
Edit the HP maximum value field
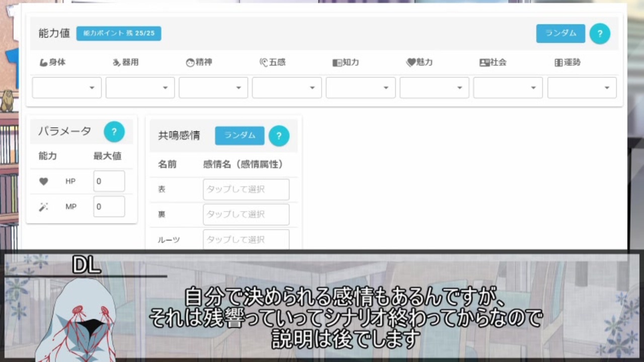coord(109,181)
